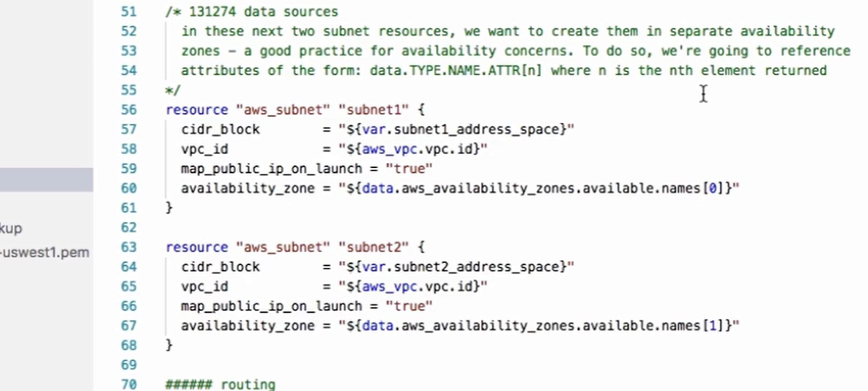Click the "true" value on line 59

(x=409, y=169)
